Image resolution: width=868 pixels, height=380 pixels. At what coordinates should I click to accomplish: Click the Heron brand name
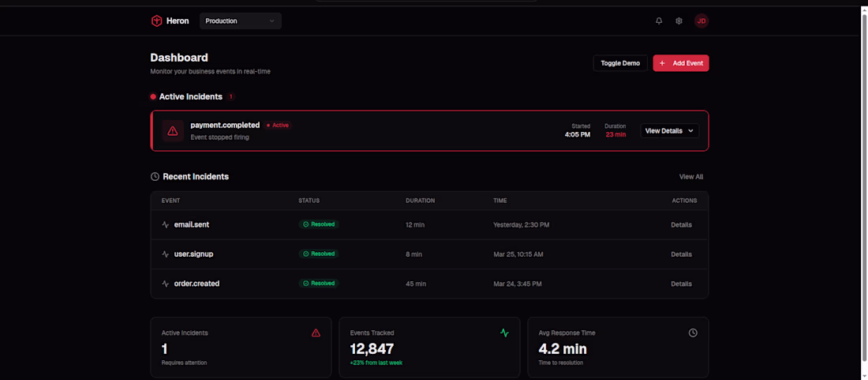coord(178,21)
